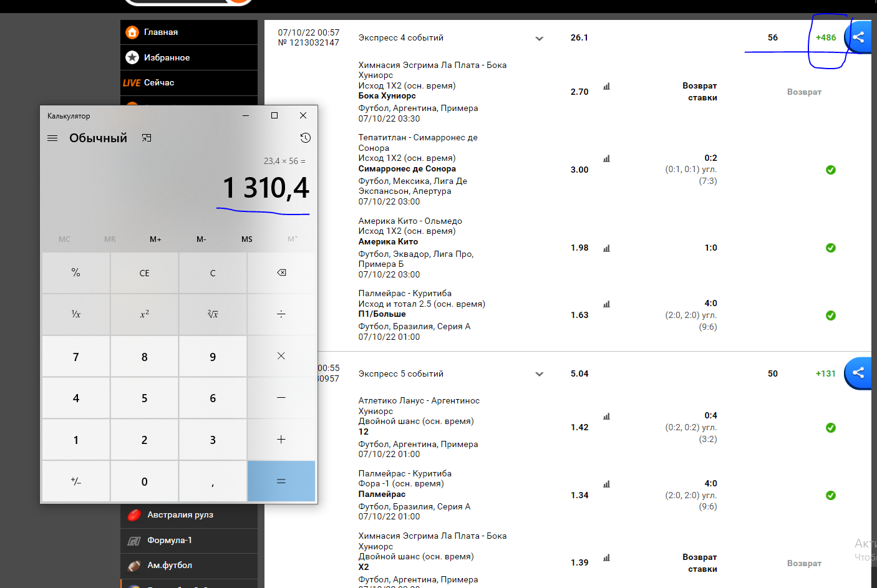Click digit 8 on calculator
This screenshot has height=588, width=877.
tap(144, 356)
